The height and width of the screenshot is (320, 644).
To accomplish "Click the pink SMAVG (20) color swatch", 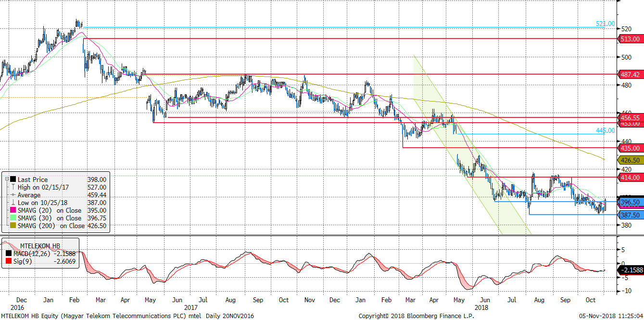I will coord(13,210).
